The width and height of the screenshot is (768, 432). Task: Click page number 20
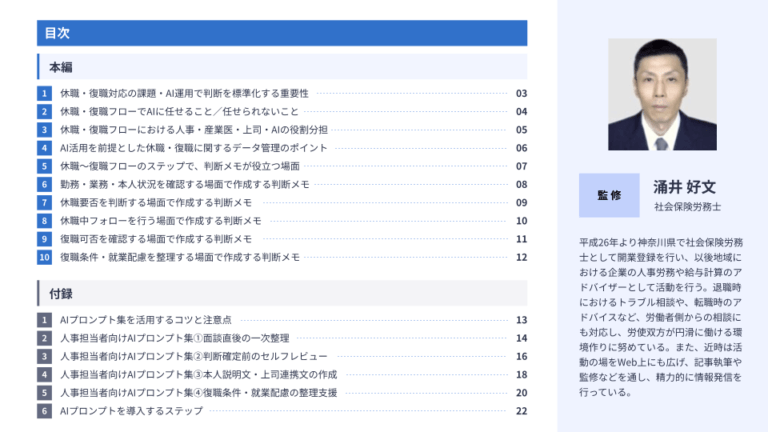pyautogui.click(x=521, y=392)
